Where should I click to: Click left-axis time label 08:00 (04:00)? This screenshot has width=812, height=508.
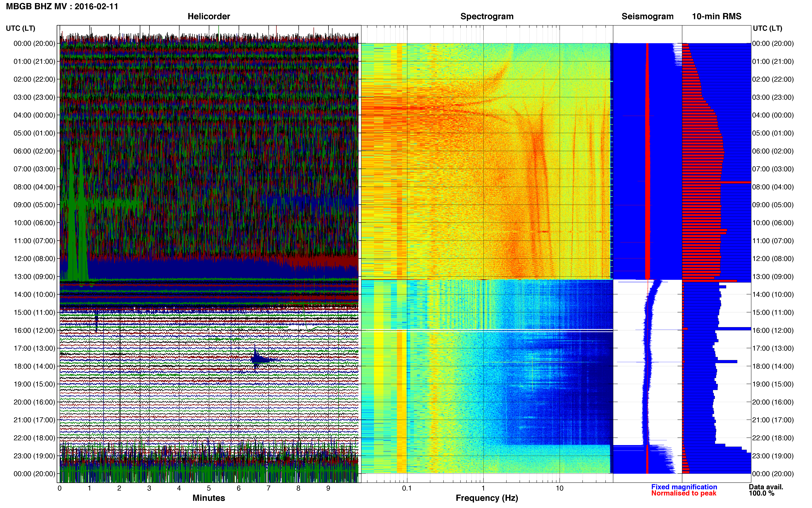[x=34, y=187]
